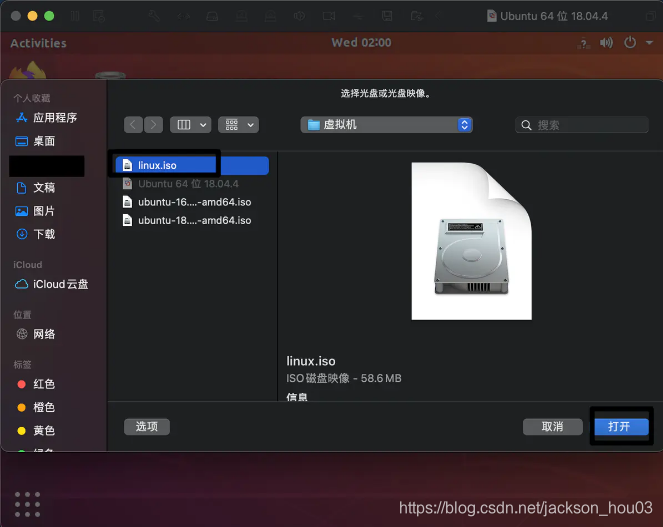Open the Wed 02:00 clock menu

tap(361, 43)
